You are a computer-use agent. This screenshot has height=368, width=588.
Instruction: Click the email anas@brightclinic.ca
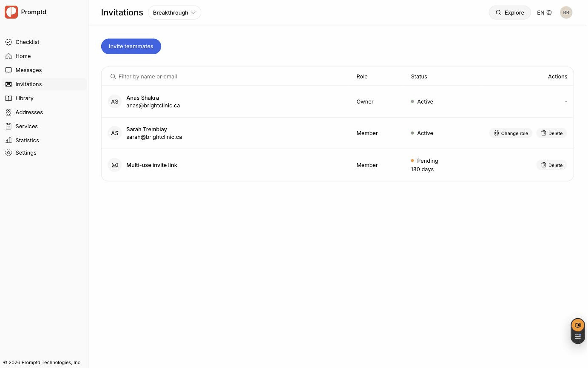[153, 106]
